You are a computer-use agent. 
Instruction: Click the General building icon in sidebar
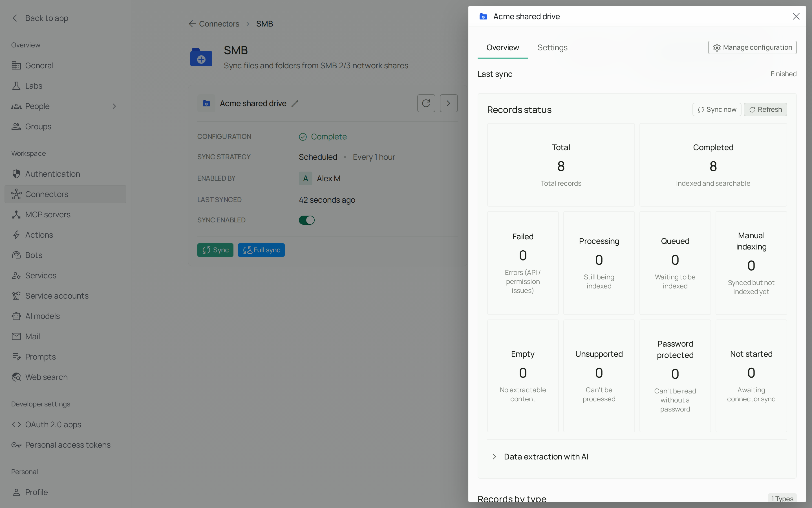tap(16, 65)
